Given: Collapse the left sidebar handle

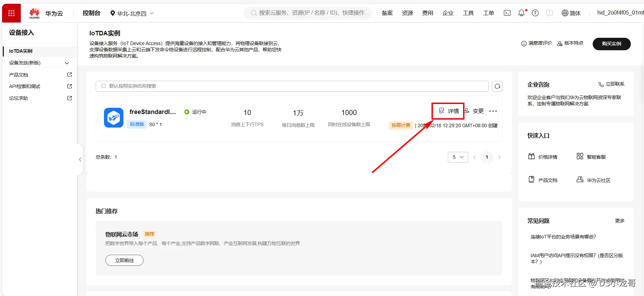Looking at the screenshot, I should click(80, 159).
